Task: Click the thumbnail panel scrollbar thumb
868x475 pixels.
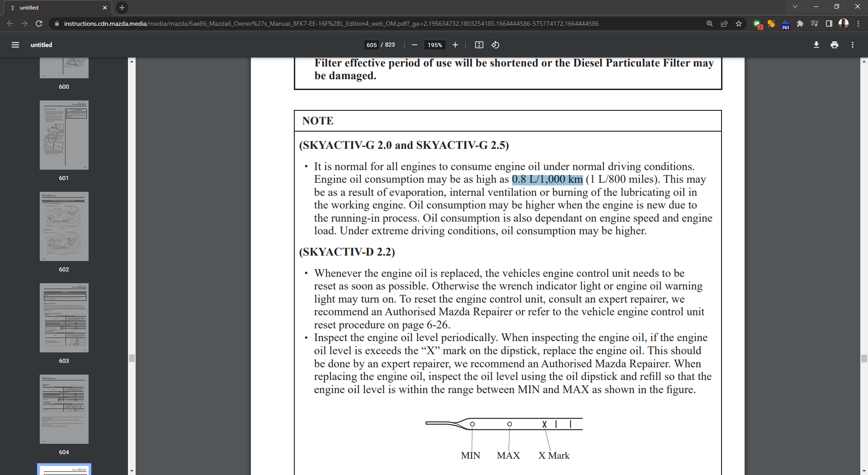Action: [132, 358]
